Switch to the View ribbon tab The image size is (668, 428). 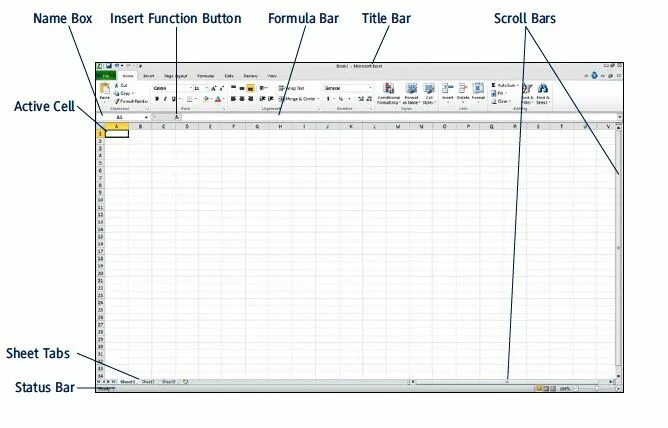[272, 76]
